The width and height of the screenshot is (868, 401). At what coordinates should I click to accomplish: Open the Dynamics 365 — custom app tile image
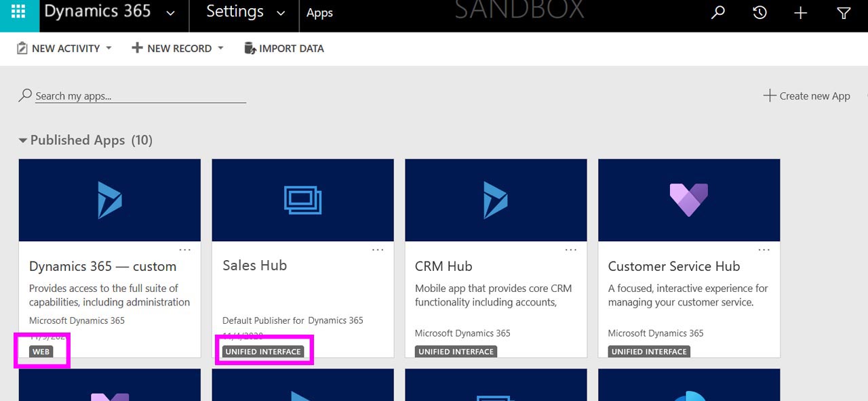pyautogui.click(x=110, y=200)
